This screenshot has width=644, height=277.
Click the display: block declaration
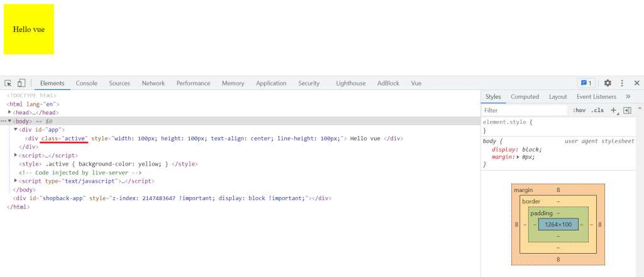[x=517, y=150]
